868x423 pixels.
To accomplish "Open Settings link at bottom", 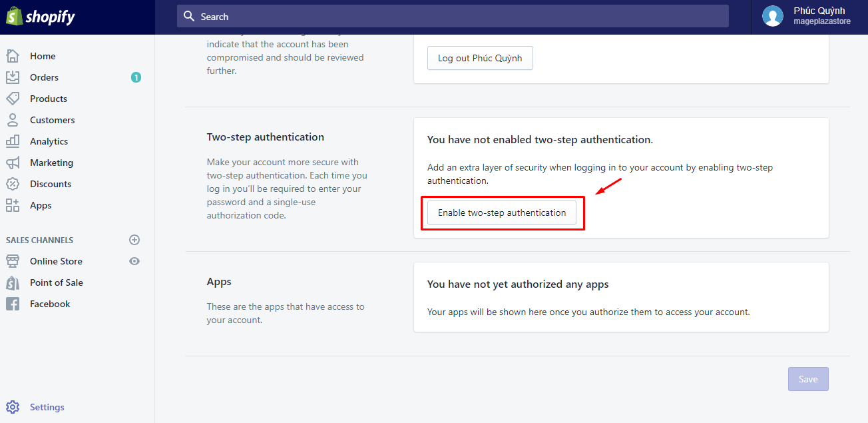I will tap(47, 407).
